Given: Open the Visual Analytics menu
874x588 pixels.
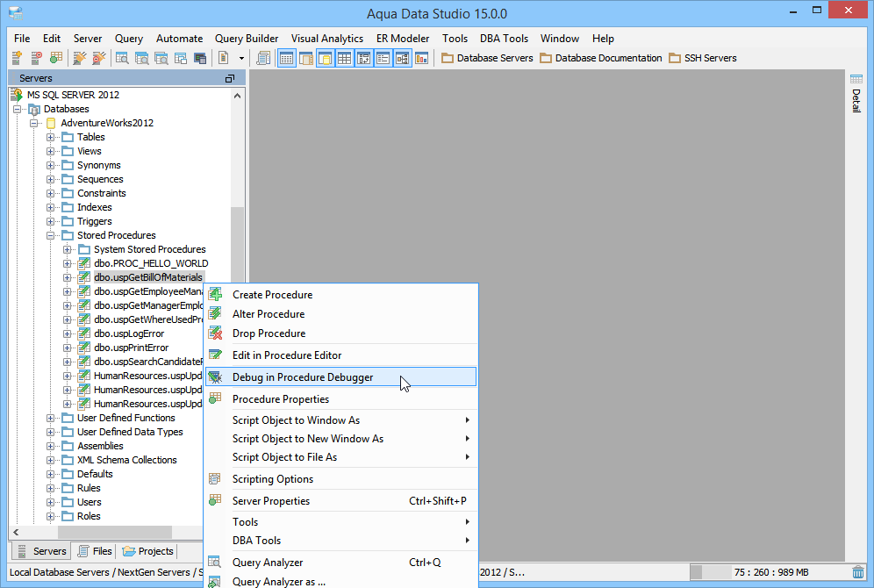Looking at the screenshot, I should point(327,39).
